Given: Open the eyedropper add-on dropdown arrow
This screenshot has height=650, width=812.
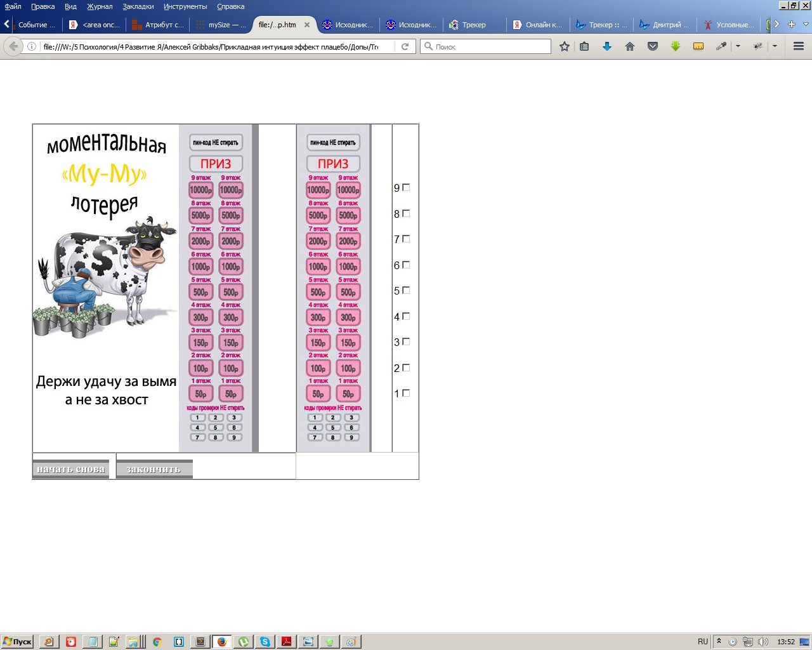Looking at the screenshot, I should 738,46.
